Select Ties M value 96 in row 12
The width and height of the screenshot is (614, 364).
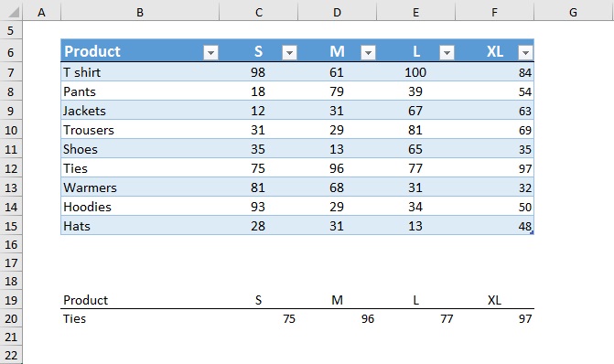coord(337,168)
